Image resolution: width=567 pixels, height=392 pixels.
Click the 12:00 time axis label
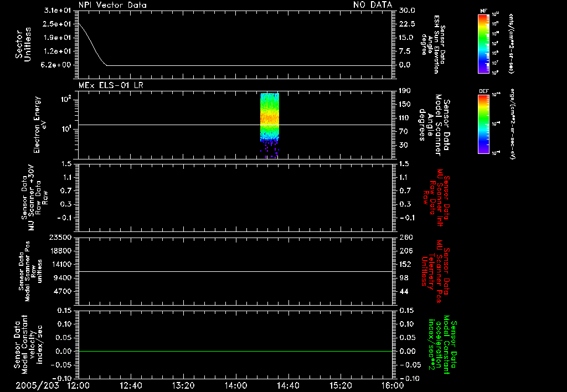(79, 385)
